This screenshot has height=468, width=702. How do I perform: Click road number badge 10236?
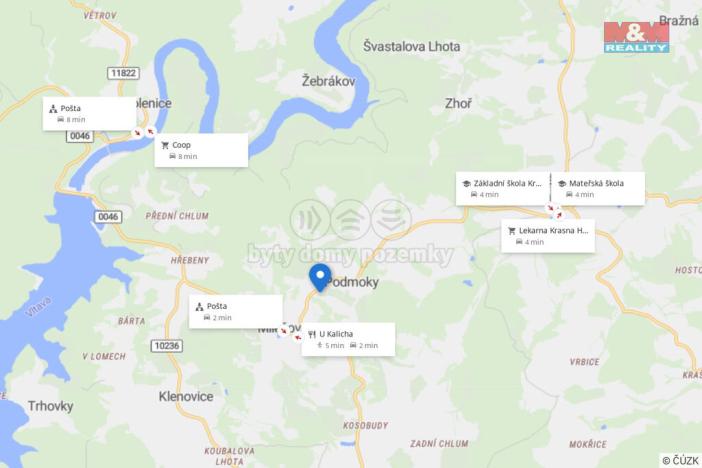(167, 346)
